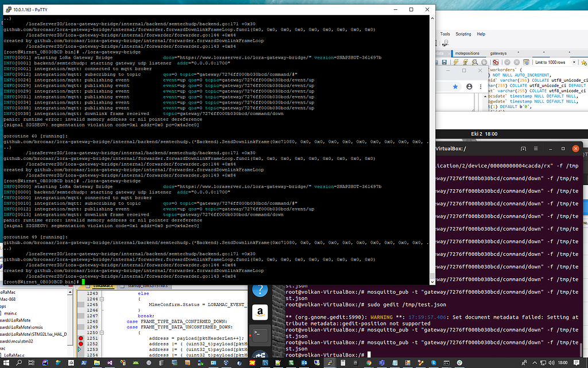Open Visual Studio from the Windows taskbar
The image size is (588, 368).
tap(110, 363)
